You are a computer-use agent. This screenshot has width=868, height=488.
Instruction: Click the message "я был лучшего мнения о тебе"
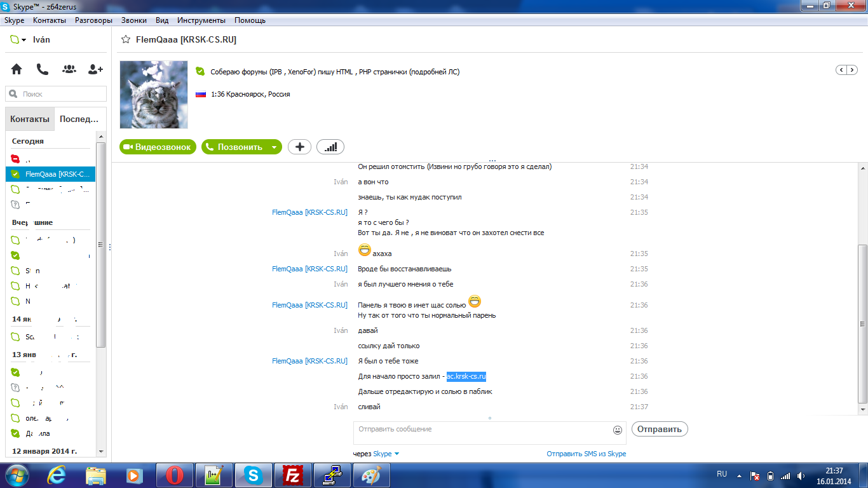[406, 284]
